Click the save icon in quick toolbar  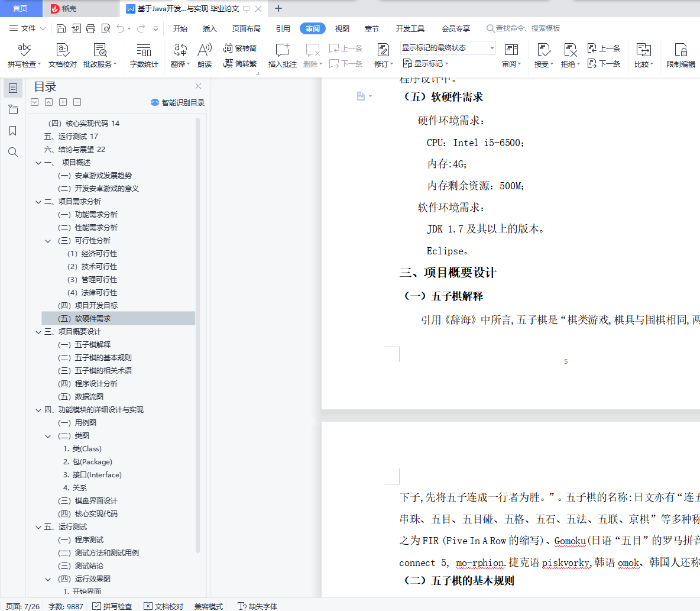point(61,28)
